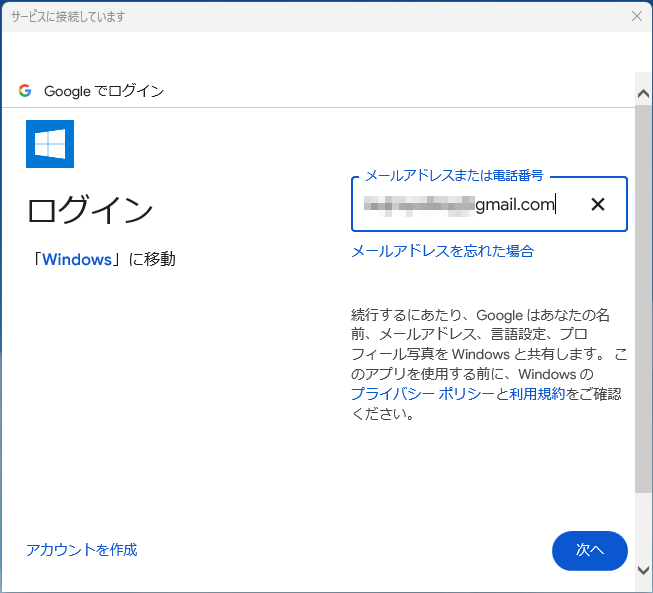Open the Windows app link

tap(77, 259)
